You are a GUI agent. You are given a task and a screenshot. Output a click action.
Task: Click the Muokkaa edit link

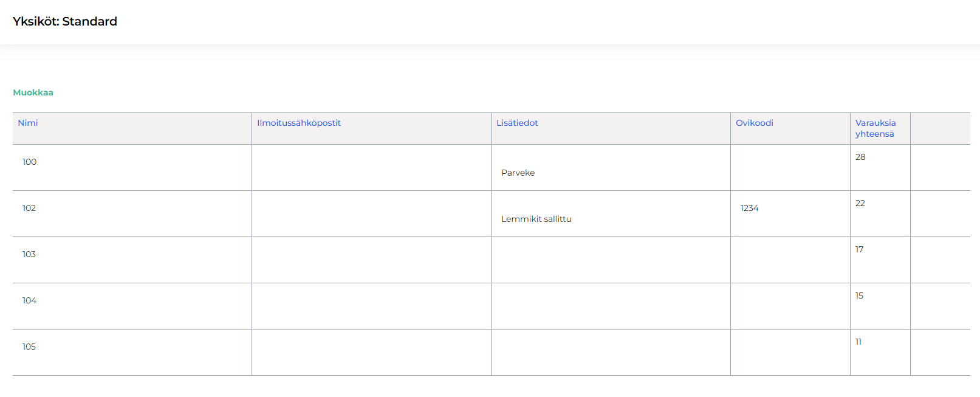coord(33,92)
